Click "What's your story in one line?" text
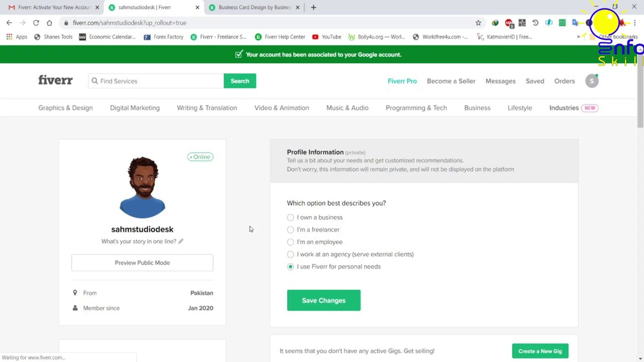 click(139, 241)
